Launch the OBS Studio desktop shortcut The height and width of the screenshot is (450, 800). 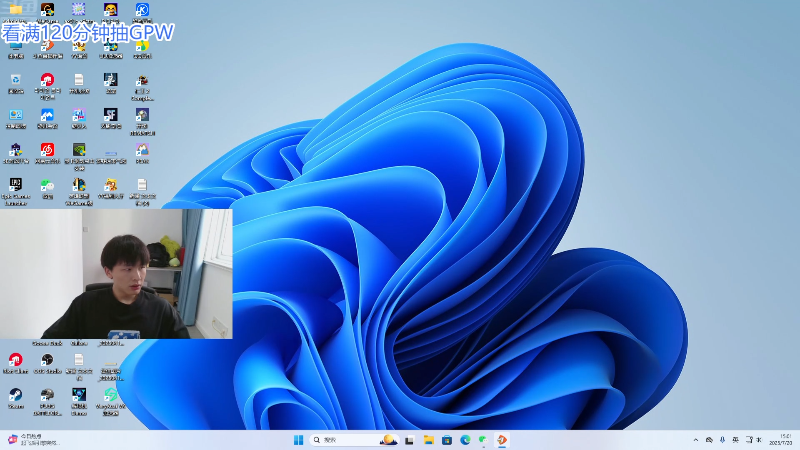pos(47,360)
